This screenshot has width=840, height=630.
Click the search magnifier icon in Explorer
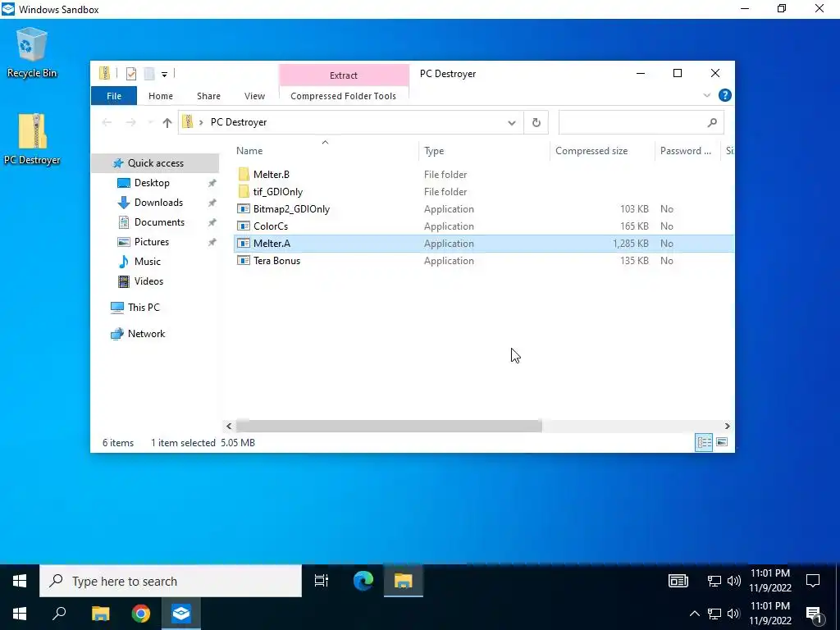712,123
